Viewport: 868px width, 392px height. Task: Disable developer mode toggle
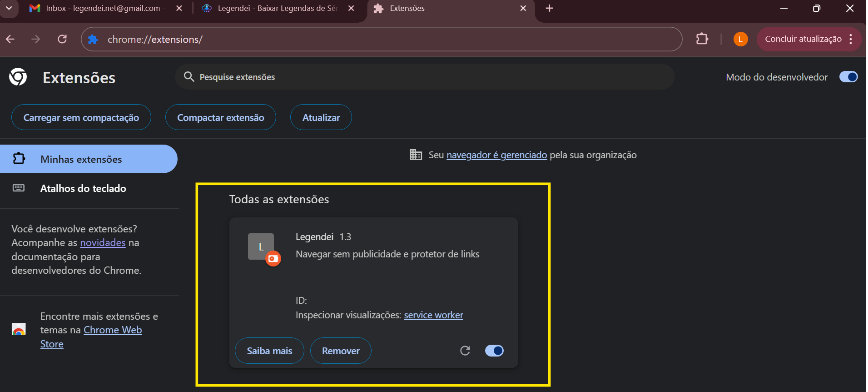[848, 77]
